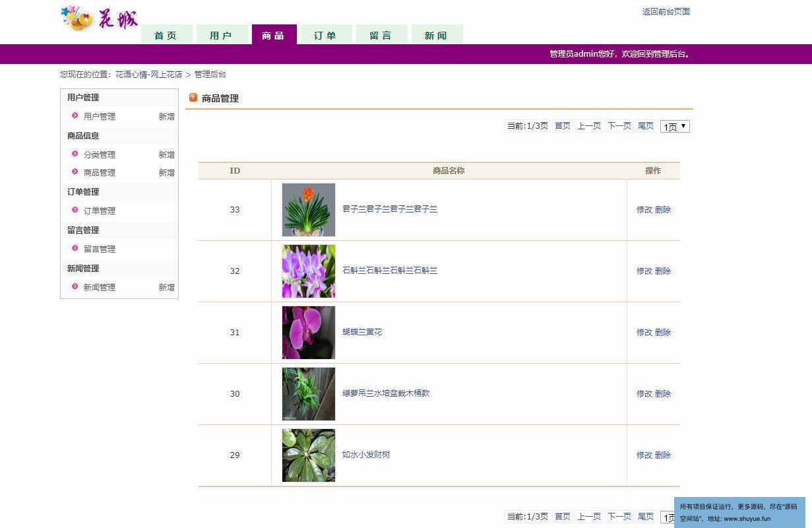Screen dimensions: 812x528
Task: Click 君子兰 product thumbnail
Action: coord(309,210)
